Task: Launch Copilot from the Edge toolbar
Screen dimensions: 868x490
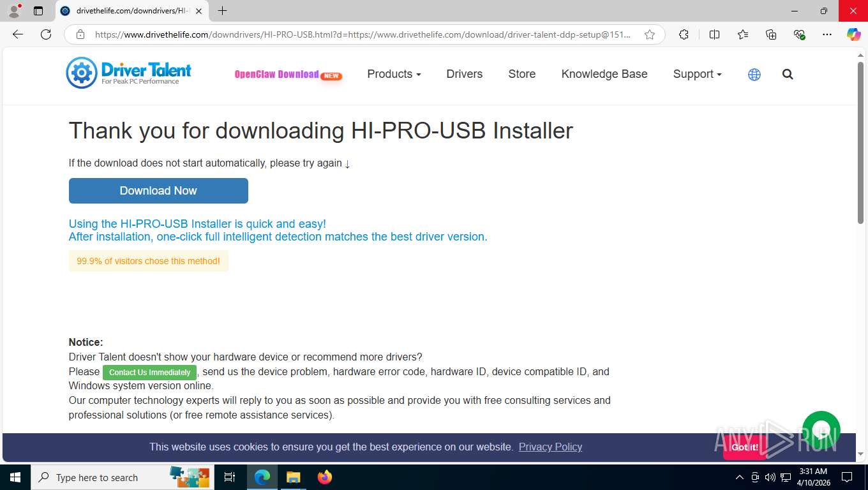Action: tap(854, 34)
